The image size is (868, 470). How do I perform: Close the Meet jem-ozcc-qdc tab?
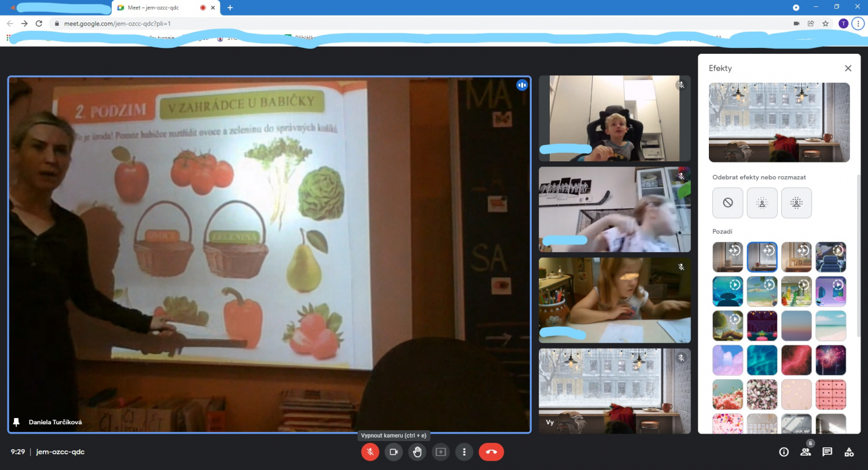213,8
